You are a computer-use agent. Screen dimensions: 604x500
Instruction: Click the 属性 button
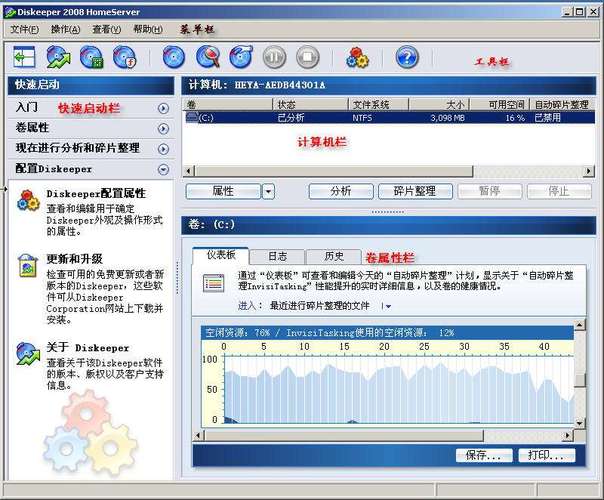(x=223, y=191)
